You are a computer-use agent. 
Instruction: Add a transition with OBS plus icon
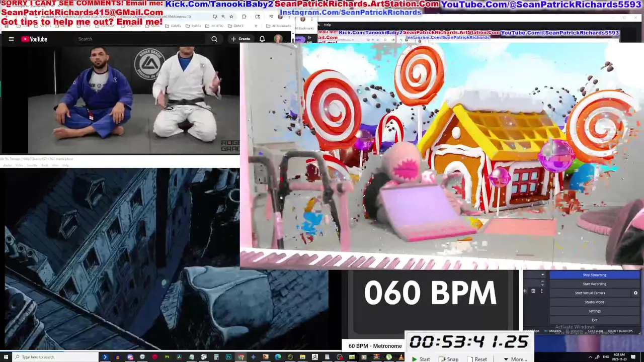[525, 291]
